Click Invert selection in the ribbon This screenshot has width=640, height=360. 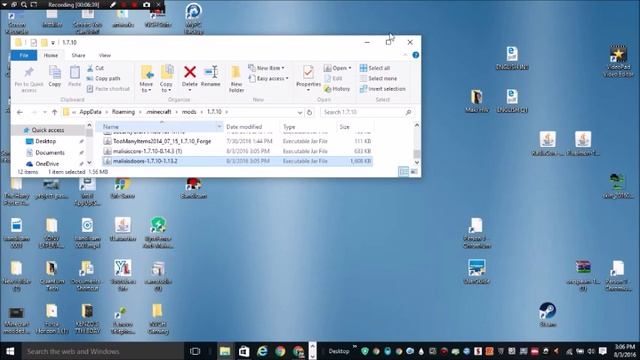(x=382, y=89)
